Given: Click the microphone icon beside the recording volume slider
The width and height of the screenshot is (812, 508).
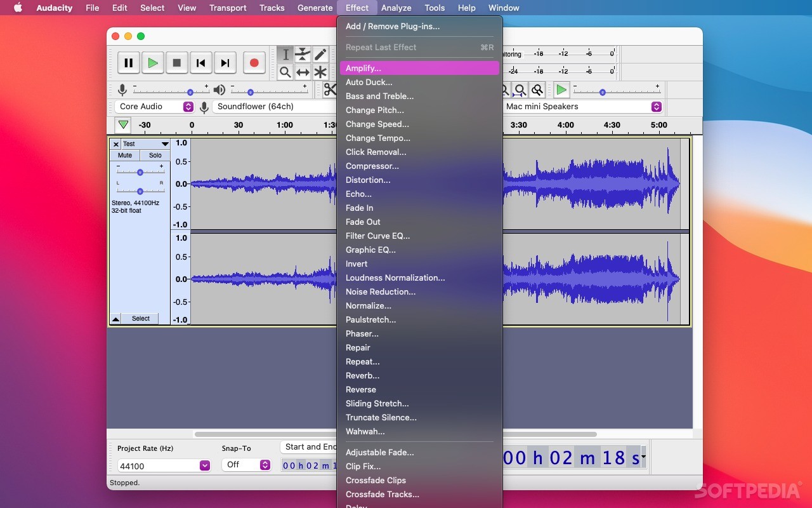Looking at the screenshot, I should click(122, 90).
